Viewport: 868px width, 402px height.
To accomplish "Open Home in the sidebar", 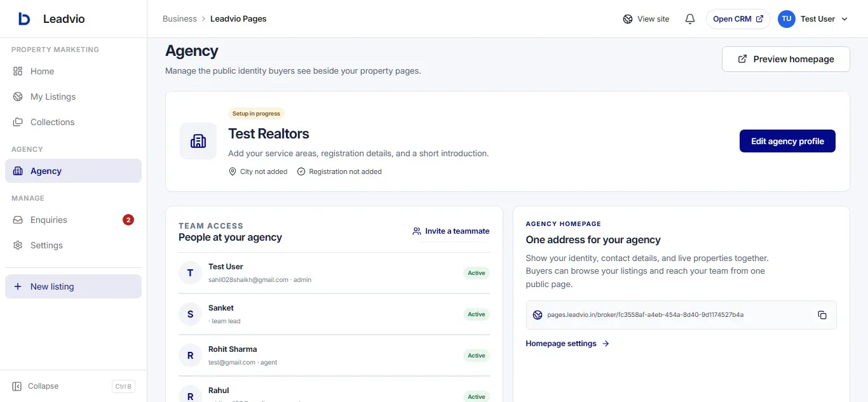I will pyautogui.click(x=73, y=71).
